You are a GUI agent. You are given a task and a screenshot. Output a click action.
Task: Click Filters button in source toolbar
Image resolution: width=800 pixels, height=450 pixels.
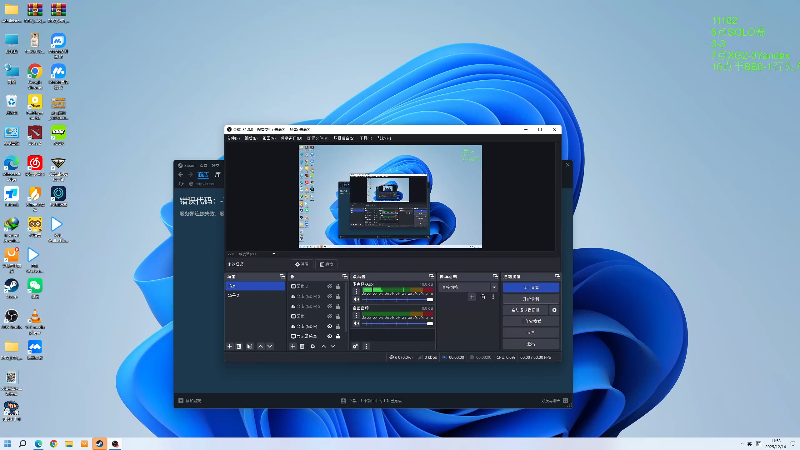[x=327, y=264]
